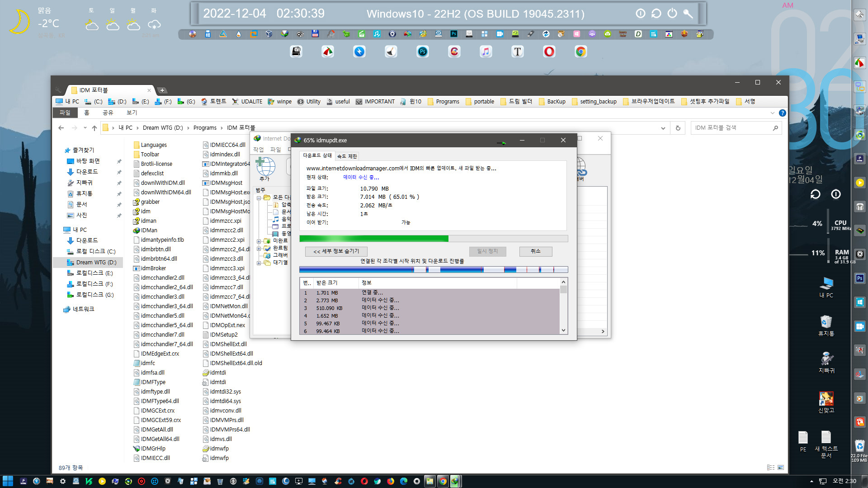Open 네트워크 in the Explorer sidebar
The width and height of the screenshot is (868, 488).
pos(79,310)
